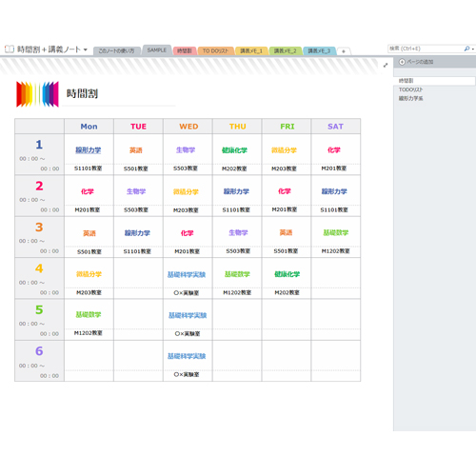The image size is (476, 476).
Task: Click the search magnifier icon
Action: (466, 49)
